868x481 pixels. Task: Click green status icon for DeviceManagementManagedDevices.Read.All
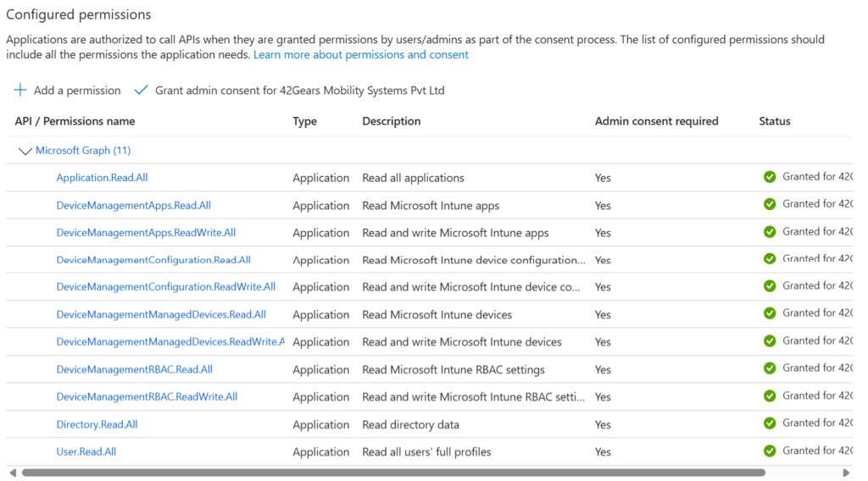pos(770,313)
